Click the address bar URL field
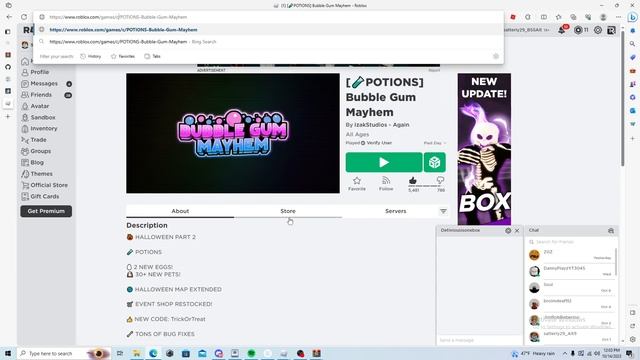 [x=268, y=17]
